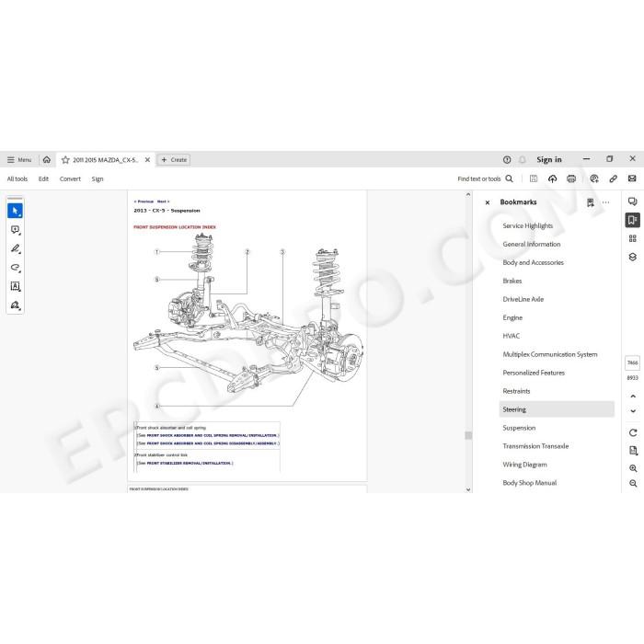This screenshot has width=644, height=644.
Task: Open the Sign menu
Action: [98, 178]
